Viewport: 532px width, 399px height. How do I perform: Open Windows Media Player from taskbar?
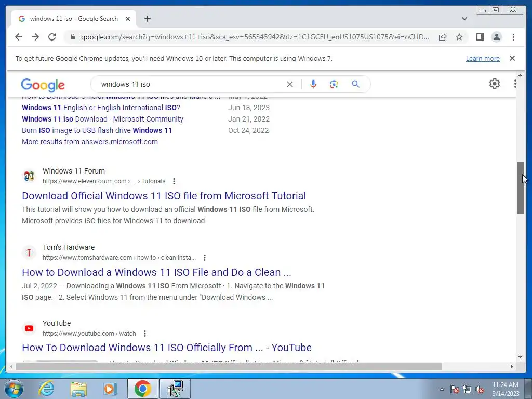(109, 389)
